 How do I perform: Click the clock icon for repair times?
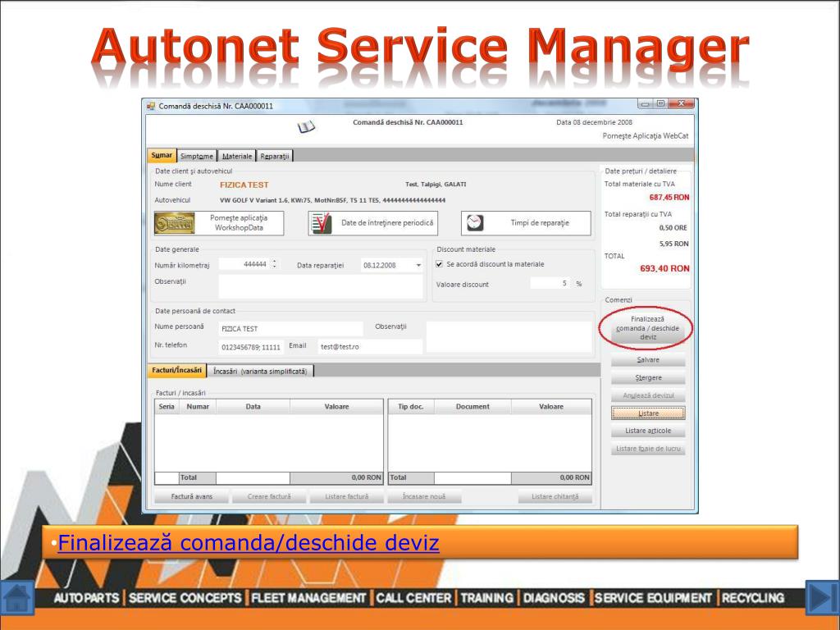click(475, 223)
